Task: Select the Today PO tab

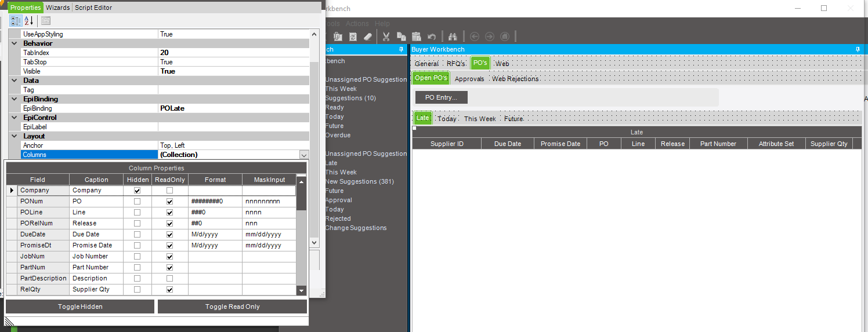Action: click(447, 119)
